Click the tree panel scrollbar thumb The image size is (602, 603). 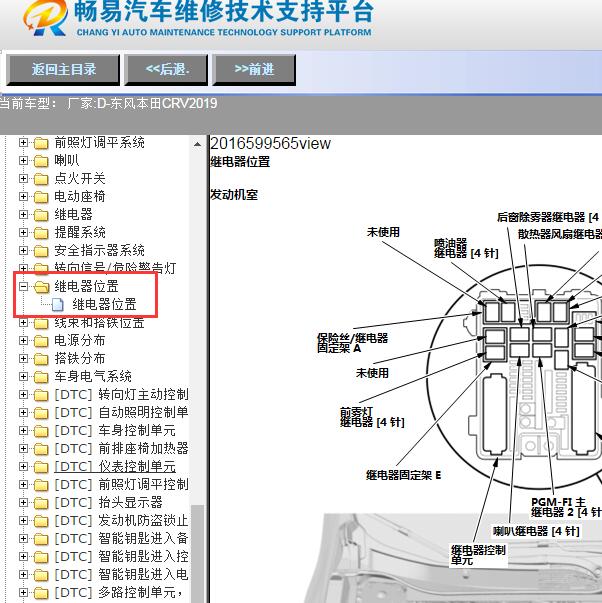pos(197,554)
